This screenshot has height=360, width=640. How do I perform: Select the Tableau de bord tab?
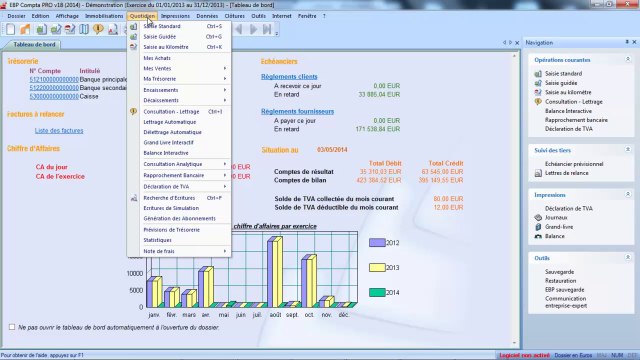point(34,44)
